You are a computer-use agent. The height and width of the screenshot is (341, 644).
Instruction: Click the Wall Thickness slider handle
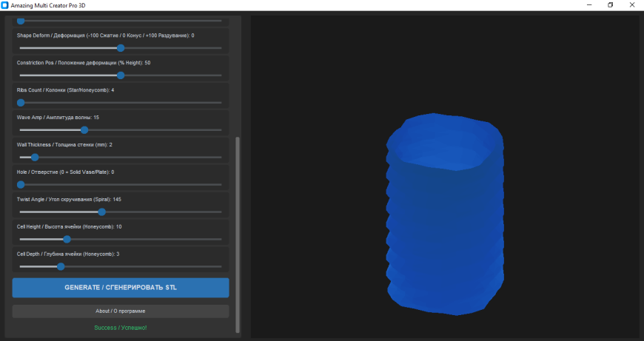(x=35, y=157)
